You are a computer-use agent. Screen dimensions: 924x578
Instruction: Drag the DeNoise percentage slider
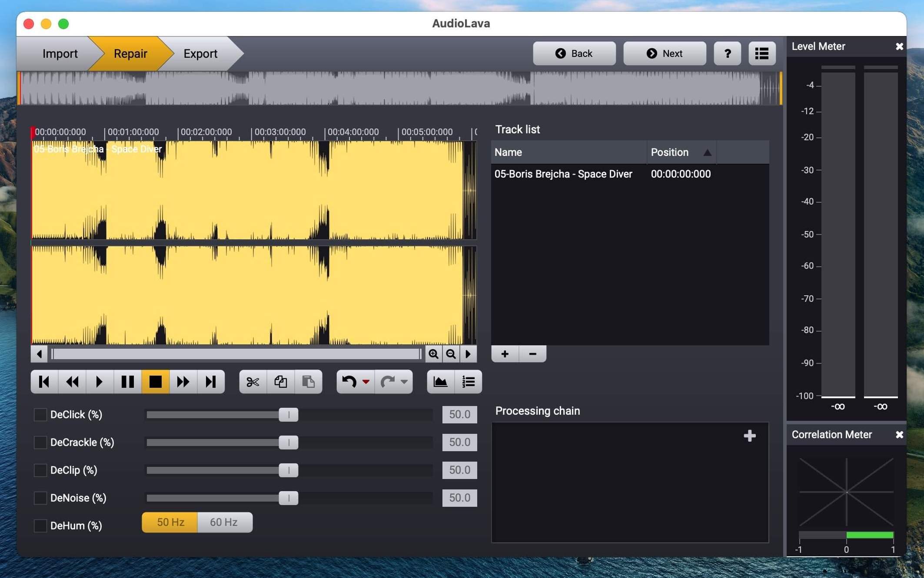[x=289, y=497]
